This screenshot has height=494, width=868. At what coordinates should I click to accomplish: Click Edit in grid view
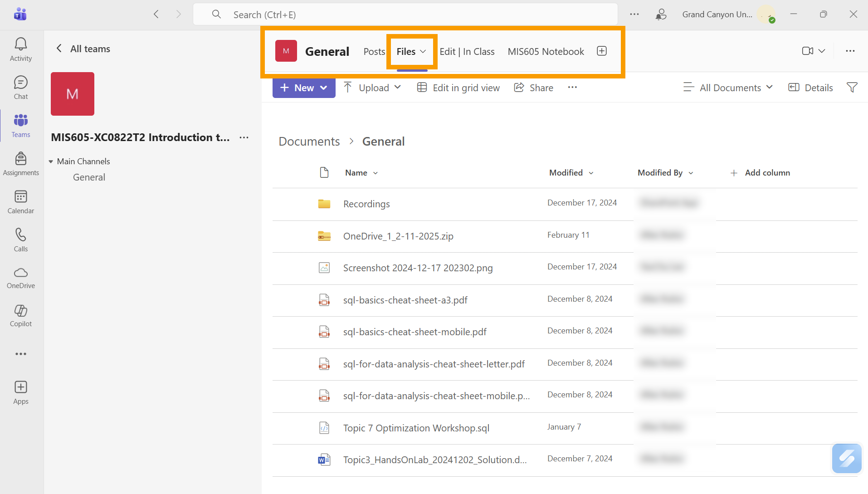(458, 88)
